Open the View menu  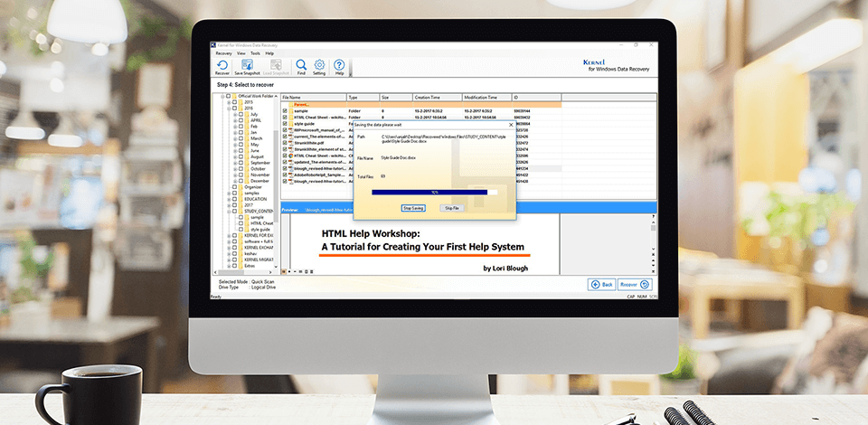point(241,53)
